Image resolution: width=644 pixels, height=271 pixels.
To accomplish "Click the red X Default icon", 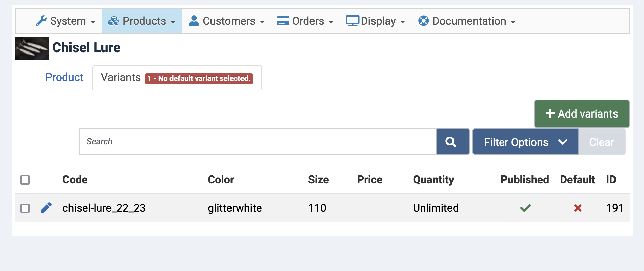I will pyautogui.click(x=578, y=208).
